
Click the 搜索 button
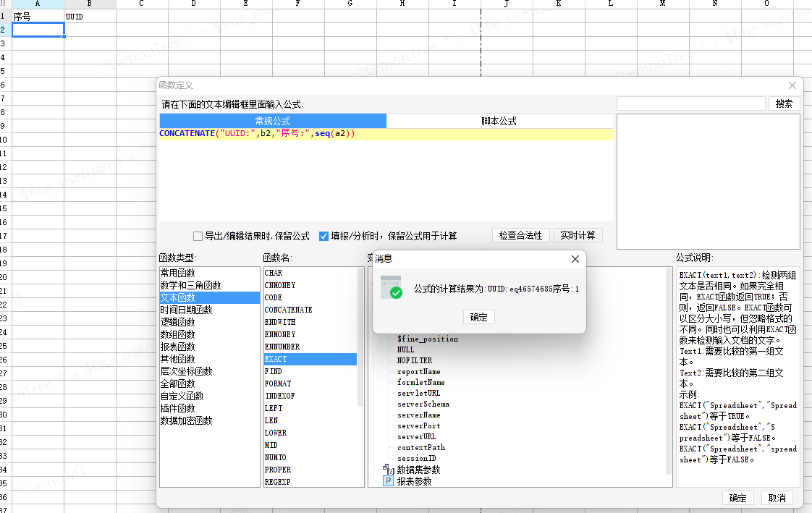[784, 103]
